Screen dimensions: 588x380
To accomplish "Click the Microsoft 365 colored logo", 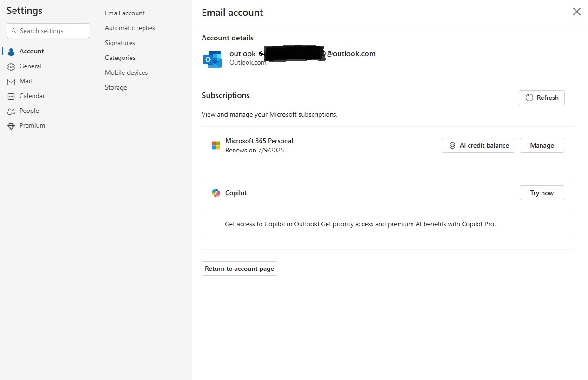I will (216, 145).
